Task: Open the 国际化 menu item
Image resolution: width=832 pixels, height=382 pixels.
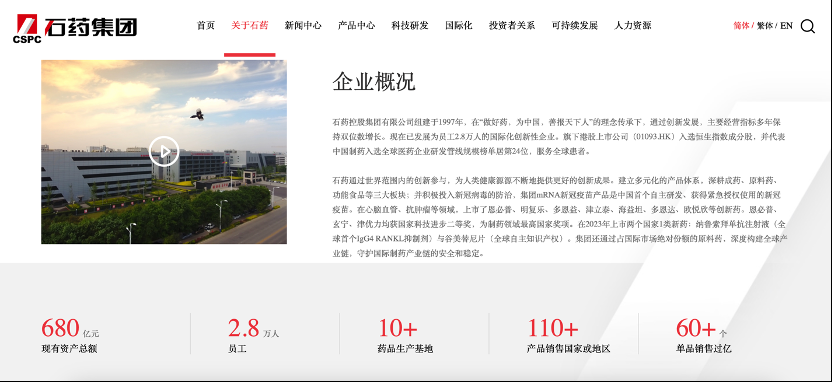Action: (458, 25)
